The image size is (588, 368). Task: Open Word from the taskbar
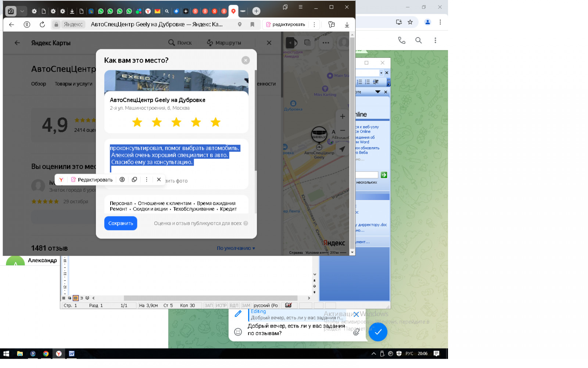click(x=72, y=354)
